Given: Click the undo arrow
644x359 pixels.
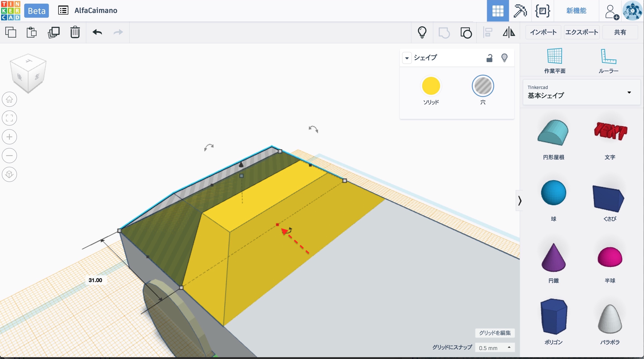Looking at the screenshot, I should (x=97, y=32).
